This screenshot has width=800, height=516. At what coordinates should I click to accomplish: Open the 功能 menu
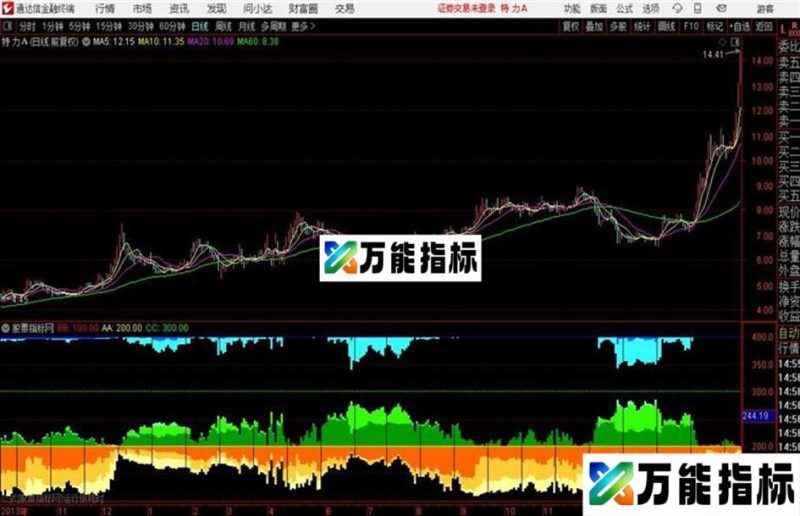[572, 9]
